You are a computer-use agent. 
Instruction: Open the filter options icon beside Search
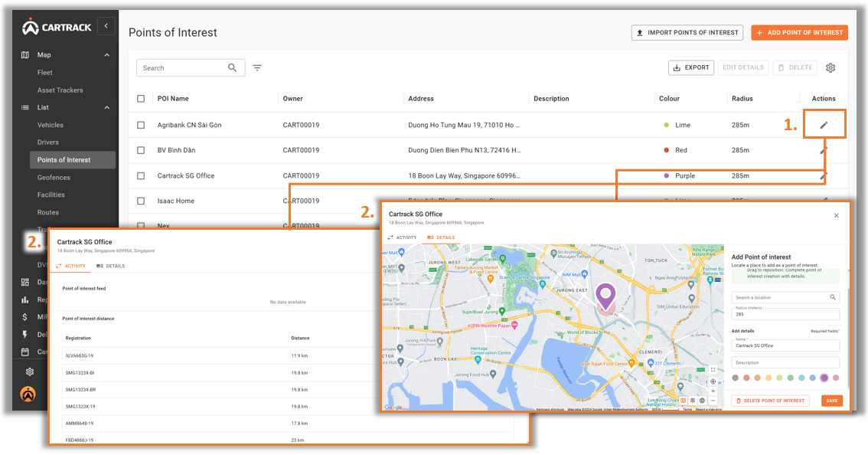coord(257,67)
